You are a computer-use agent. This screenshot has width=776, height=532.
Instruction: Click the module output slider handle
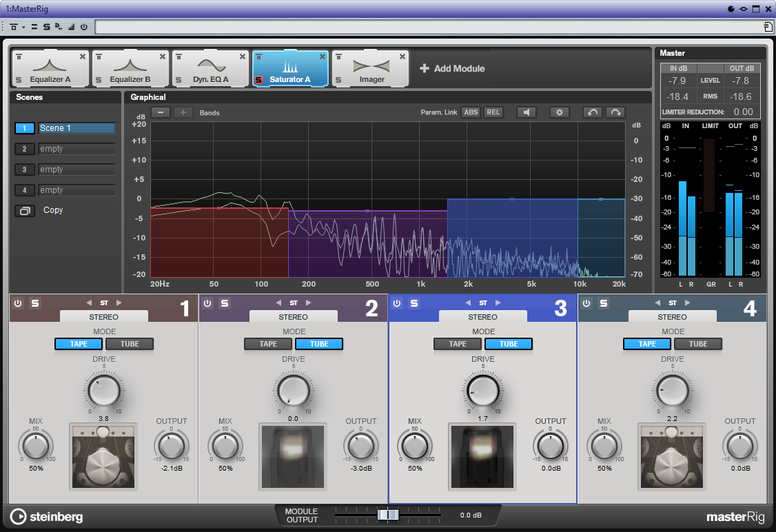[x=388, y=515]
